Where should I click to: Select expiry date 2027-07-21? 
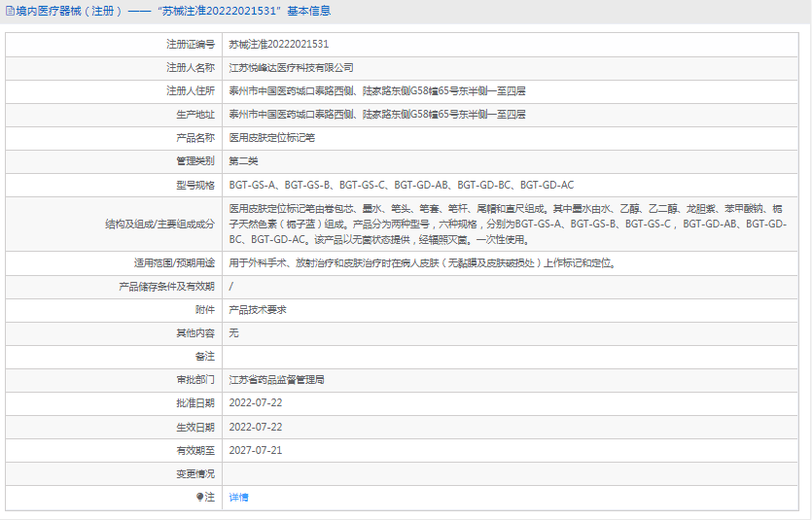click(256, 451)
